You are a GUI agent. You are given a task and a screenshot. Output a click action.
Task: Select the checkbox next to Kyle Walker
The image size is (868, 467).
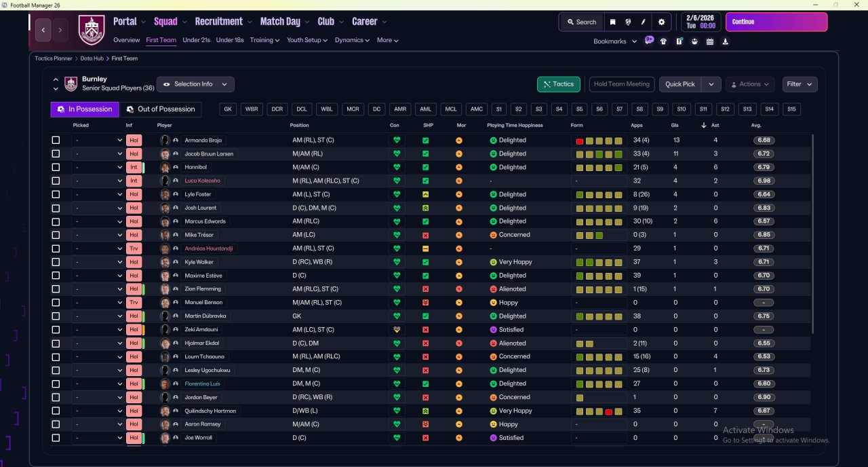tap(56, 262)
